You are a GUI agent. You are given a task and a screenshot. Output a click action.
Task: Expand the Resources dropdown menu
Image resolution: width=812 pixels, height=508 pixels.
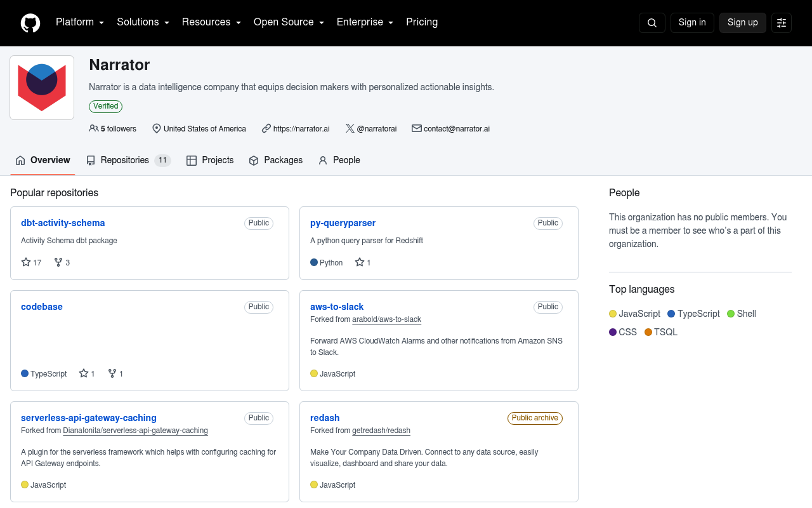click(x=211, y=22)
